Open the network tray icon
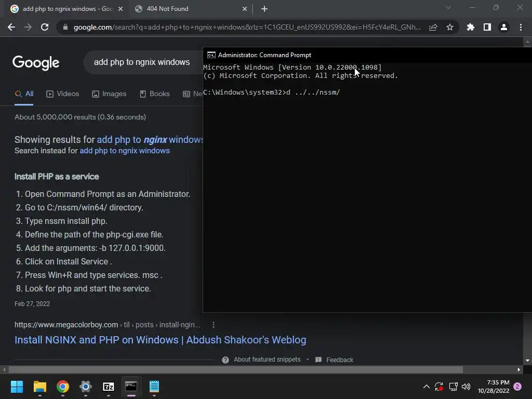 point(453,387)
